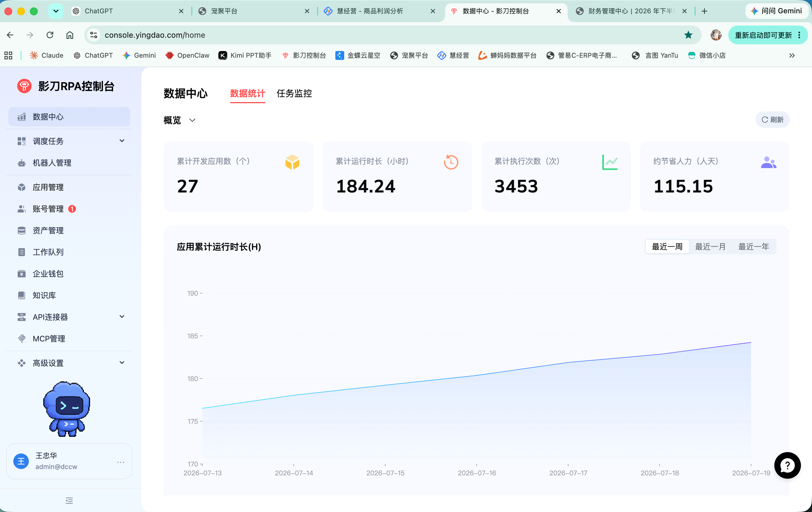
Task: Expand the 高级设置 submenu chevron
Action: point(122,363)
